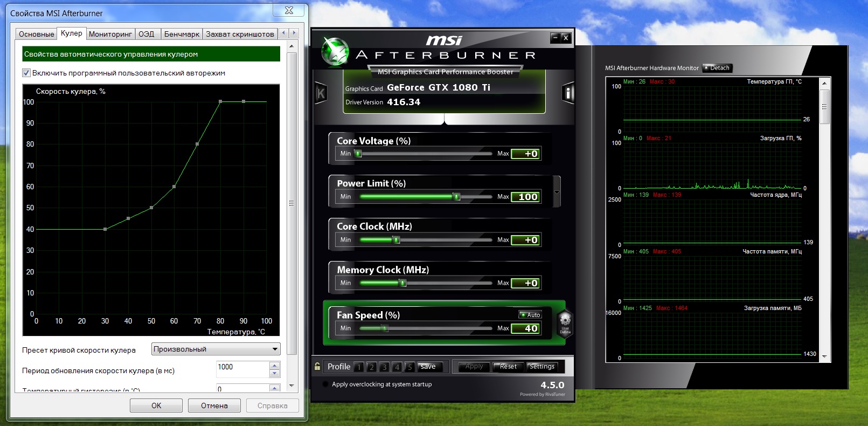
Task: Click the properties panel scroll down arrow
Action: tap(291, 386)
